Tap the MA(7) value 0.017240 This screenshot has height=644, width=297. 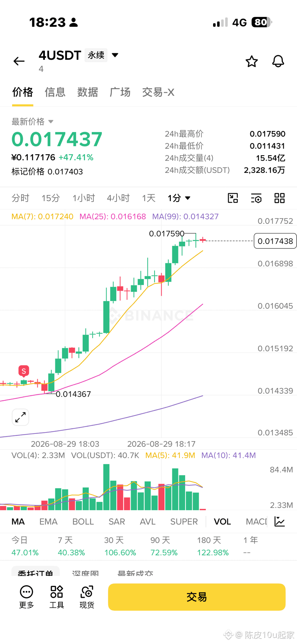pyautogui.click(x=42, y=217)
